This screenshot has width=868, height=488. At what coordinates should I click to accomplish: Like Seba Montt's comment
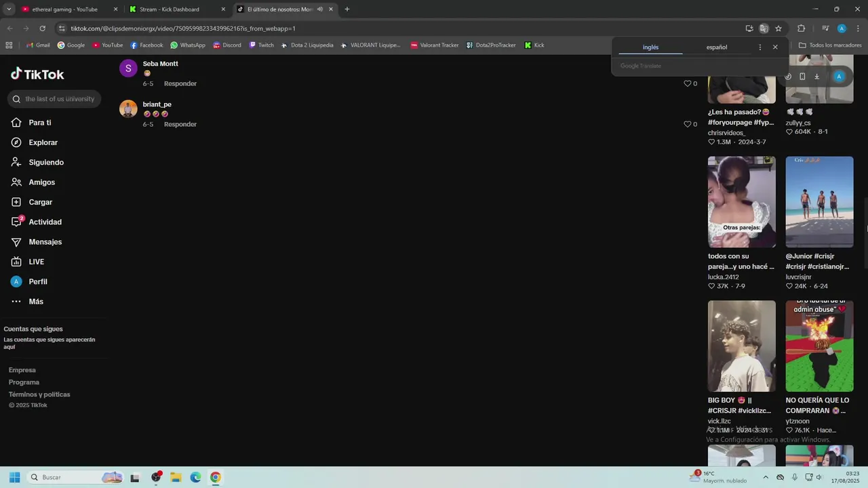[687, 83]
